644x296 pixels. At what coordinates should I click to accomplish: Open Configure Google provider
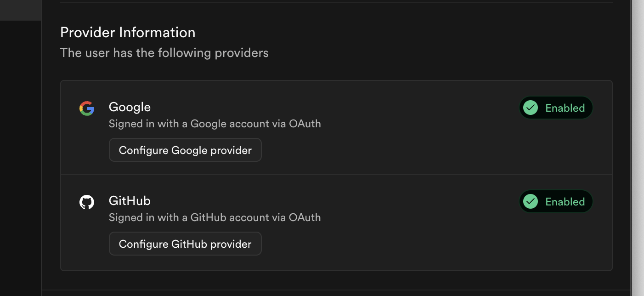[x=185, y=150]
